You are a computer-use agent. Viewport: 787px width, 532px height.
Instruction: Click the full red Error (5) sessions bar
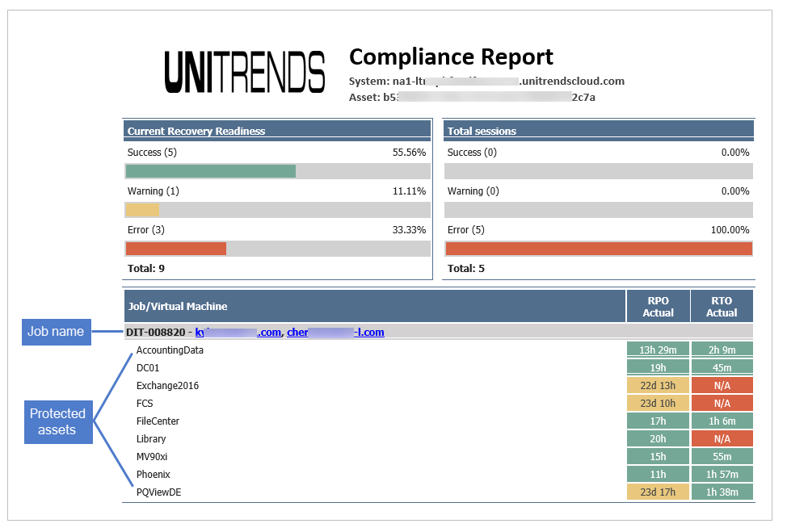coord(599,249)
